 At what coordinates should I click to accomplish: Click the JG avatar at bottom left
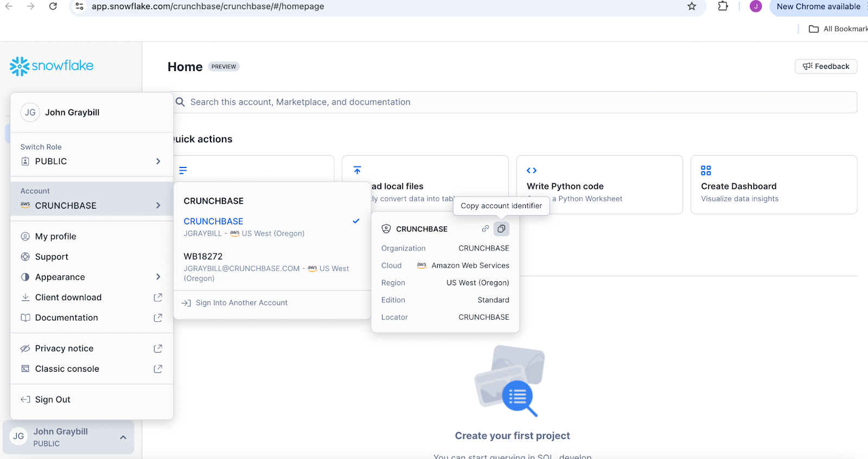pyautogui.click(x=18, y=436)
